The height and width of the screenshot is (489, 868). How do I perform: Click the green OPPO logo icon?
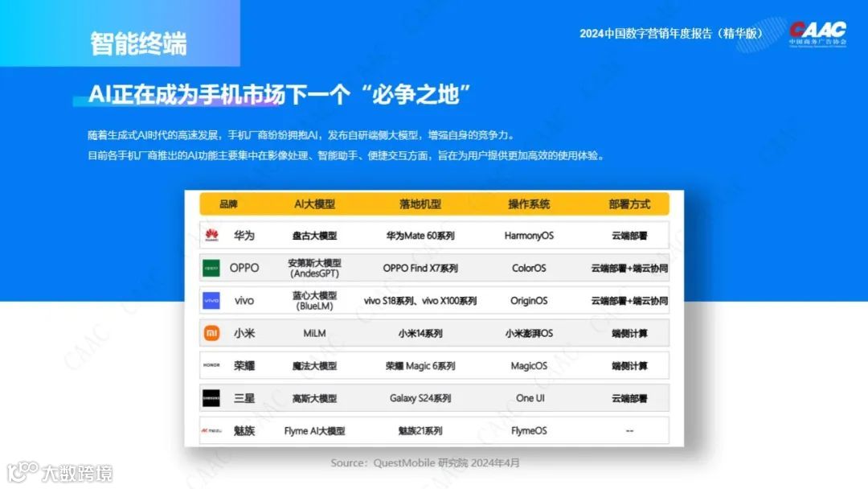tap(211, 268)
